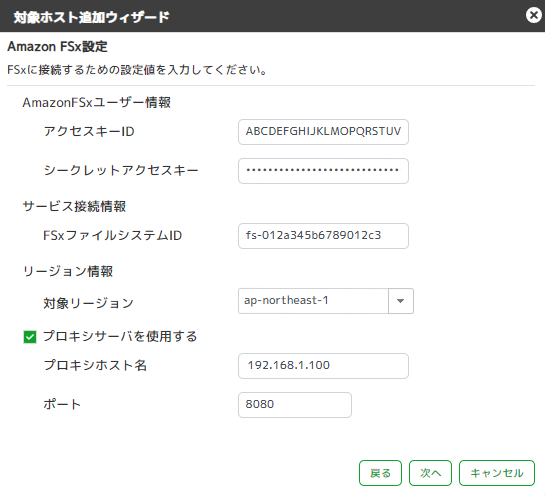Viewport: 545px width, 495px height.
Task: Click the プロキシホスト名 label
Action: 95,365
